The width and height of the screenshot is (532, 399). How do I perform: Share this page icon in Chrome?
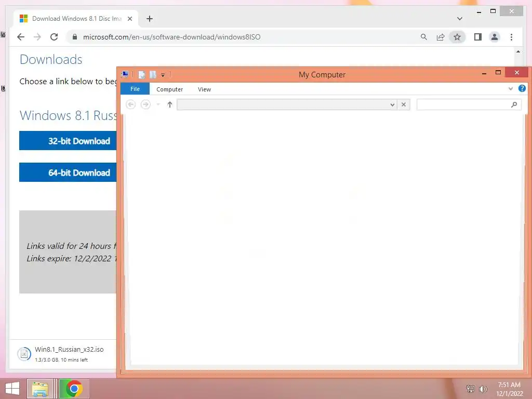441,37
